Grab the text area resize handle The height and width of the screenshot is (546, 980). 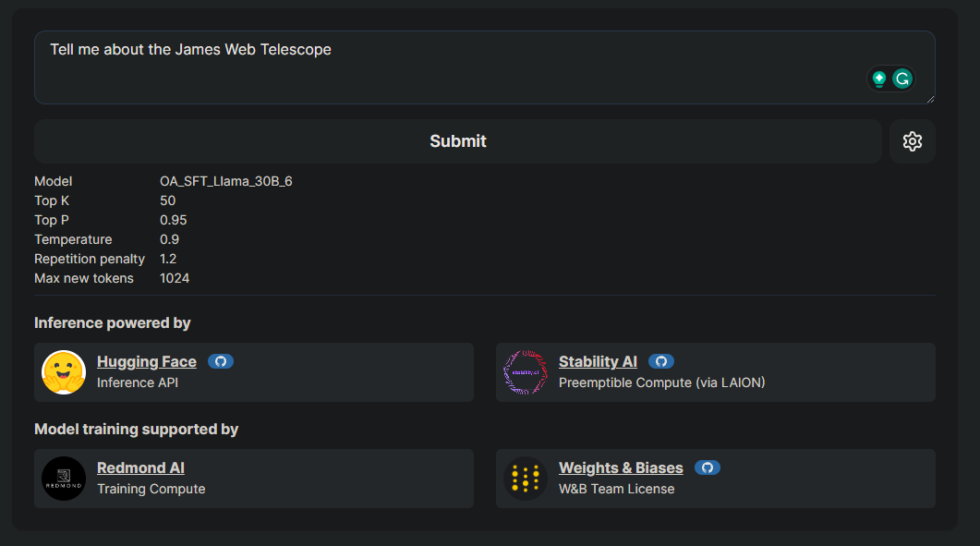(930, 99)
